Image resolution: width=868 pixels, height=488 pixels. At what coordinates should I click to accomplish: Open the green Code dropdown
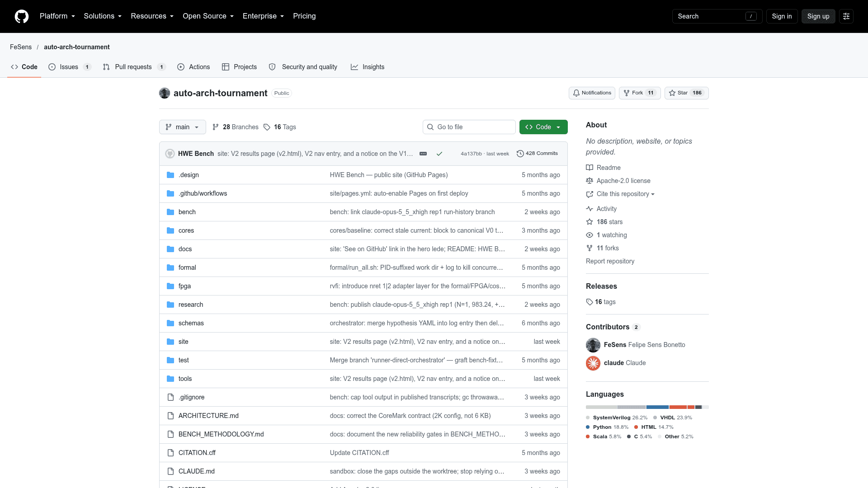[543, 127]
